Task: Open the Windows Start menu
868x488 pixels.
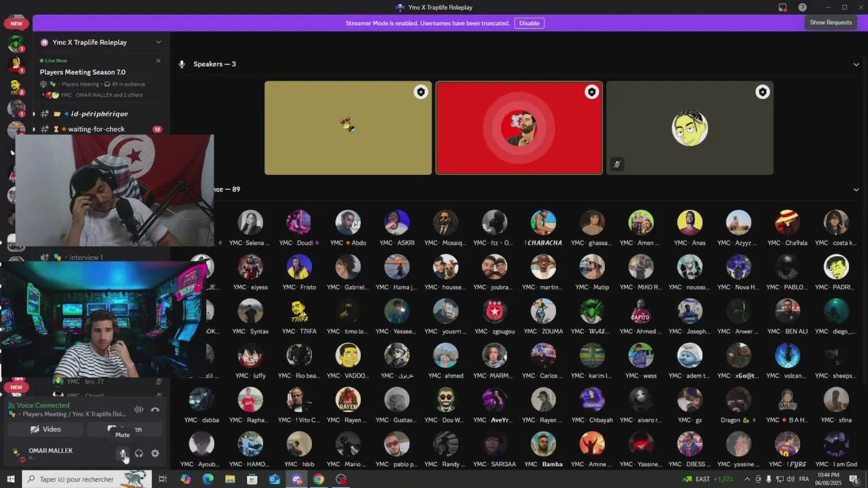Action: pos(11,479)
